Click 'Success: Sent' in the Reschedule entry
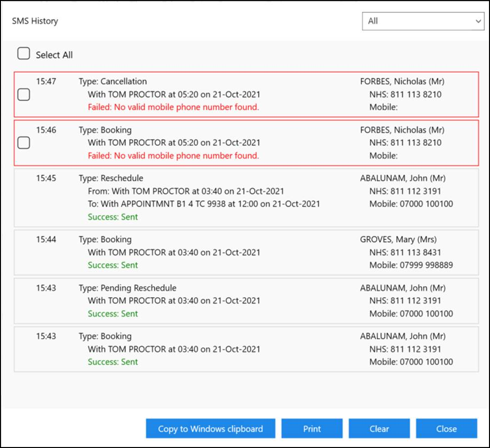The height and width of the screenshot is (448, 490). point(113,217)
